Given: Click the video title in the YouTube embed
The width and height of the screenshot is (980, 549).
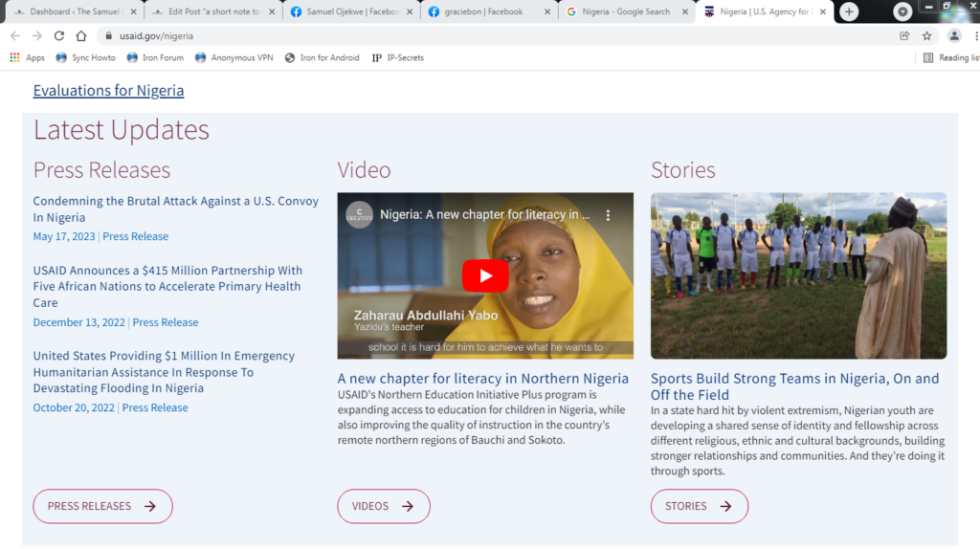Looking at the screenshot, I should [485, 215].
